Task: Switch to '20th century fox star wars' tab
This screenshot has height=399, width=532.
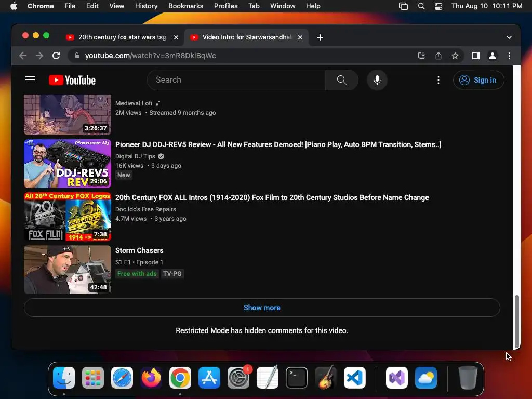Action: coord(122,37)
